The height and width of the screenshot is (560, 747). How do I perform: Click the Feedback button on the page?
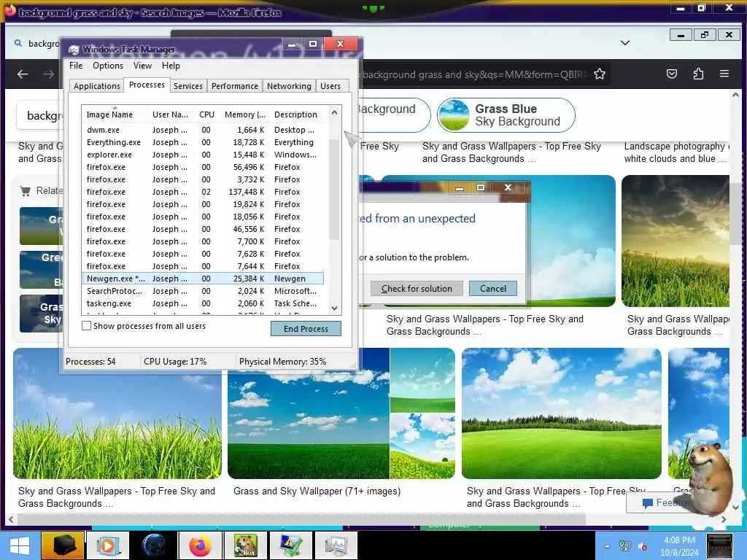click(659, 502)
